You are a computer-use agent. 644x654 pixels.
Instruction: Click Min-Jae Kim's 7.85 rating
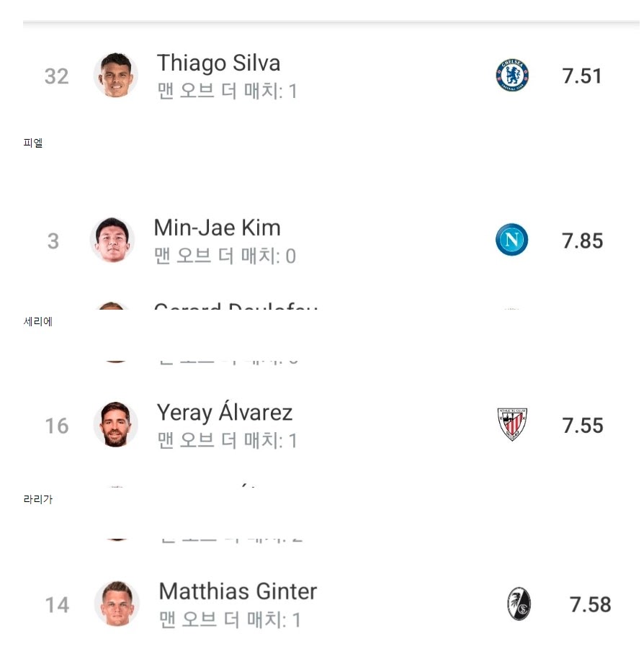pyautogui.click(x=582, y=241)
